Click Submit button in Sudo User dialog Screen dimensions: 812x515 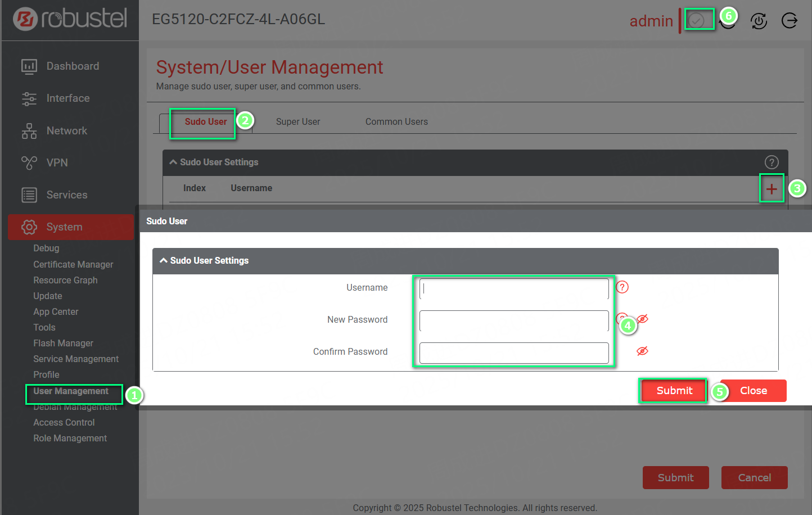[674, 391]
